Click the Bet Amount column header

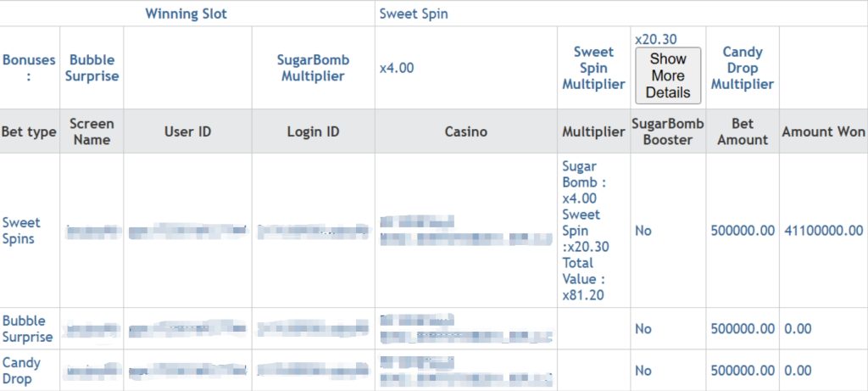[742, 131]
